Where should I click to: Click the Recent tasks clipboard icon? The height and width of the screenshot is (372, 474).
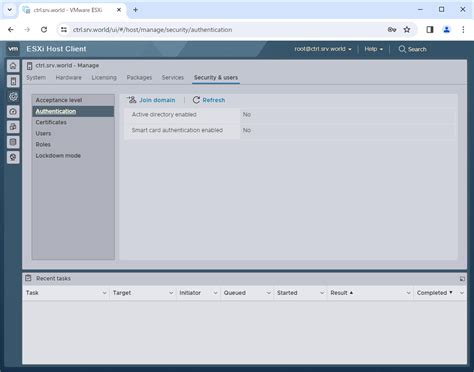click(28, 278)
